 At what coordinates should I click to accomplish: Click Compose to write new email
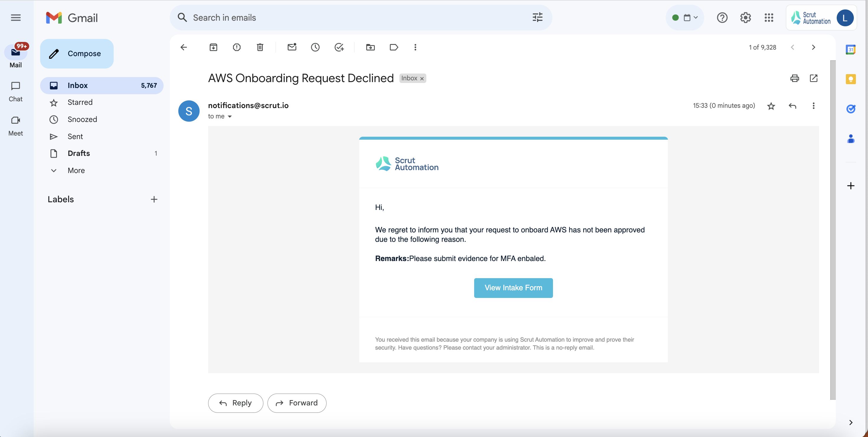[77, 53]
